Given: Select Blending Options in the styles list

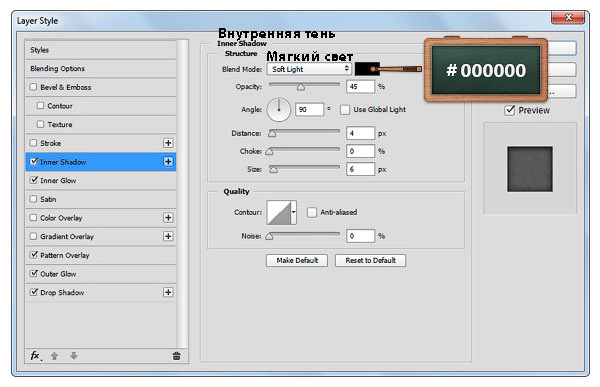Looking at the screenshot, I should [101, 69].
